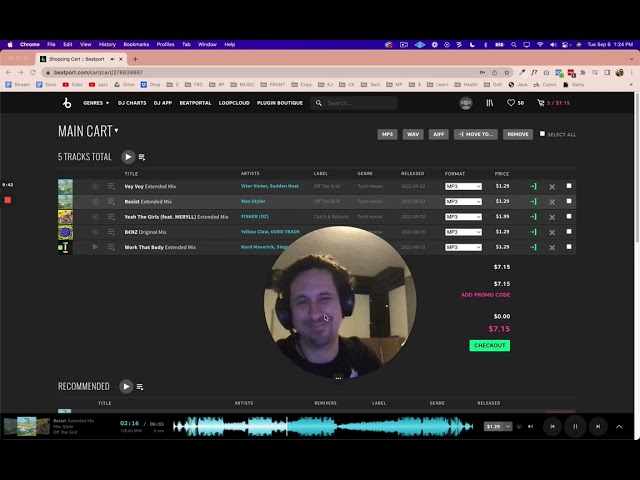Screen dimensions: 640x480
Task: Play all 5 cart tracks
Action: pyautogui.click(x=128, y=157)
